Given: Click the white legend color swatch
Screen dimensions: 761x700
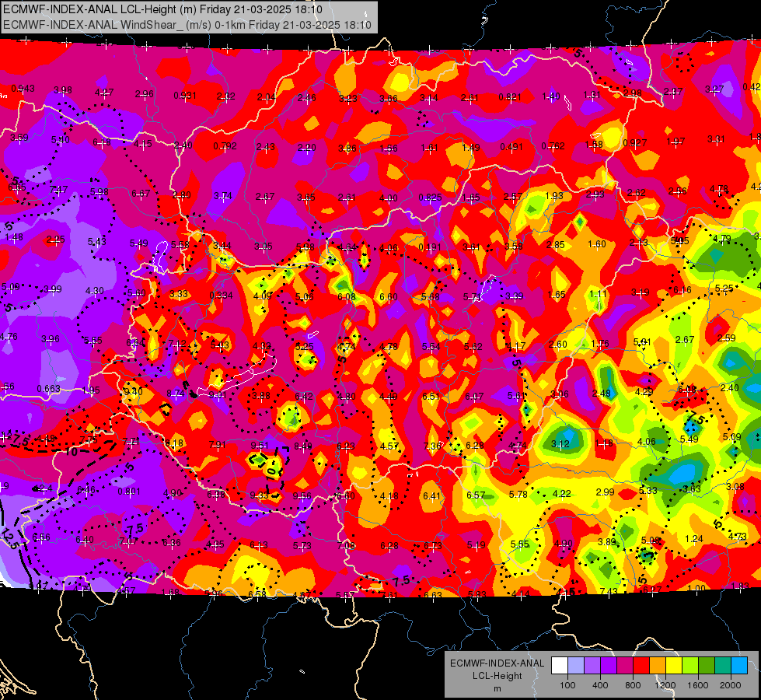Looking at the screenshot, I should point(560,666).
